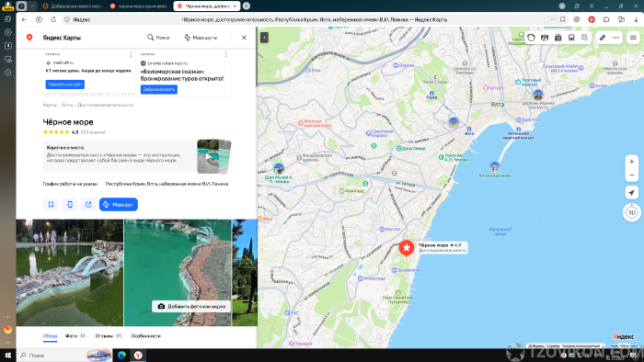The width and height of the screenshot is (644, 362).
Task: Open collections icon in browser toolbar
Action: [x=621, y=19]
